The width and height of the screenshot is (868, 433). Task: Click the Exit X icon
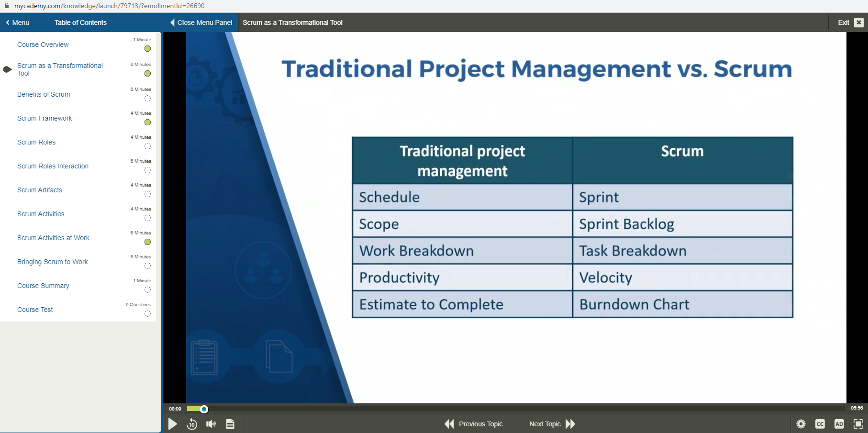859,22
